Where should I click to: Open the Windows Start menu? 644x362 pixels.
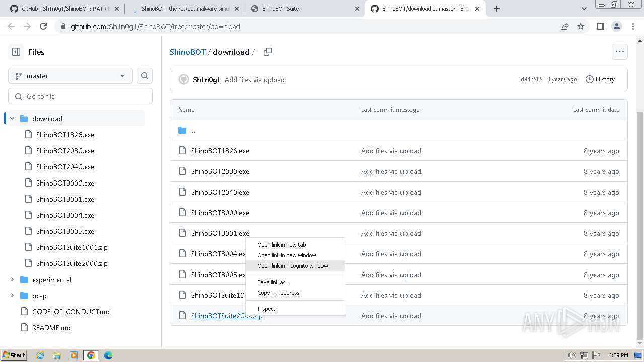point(14,355)
